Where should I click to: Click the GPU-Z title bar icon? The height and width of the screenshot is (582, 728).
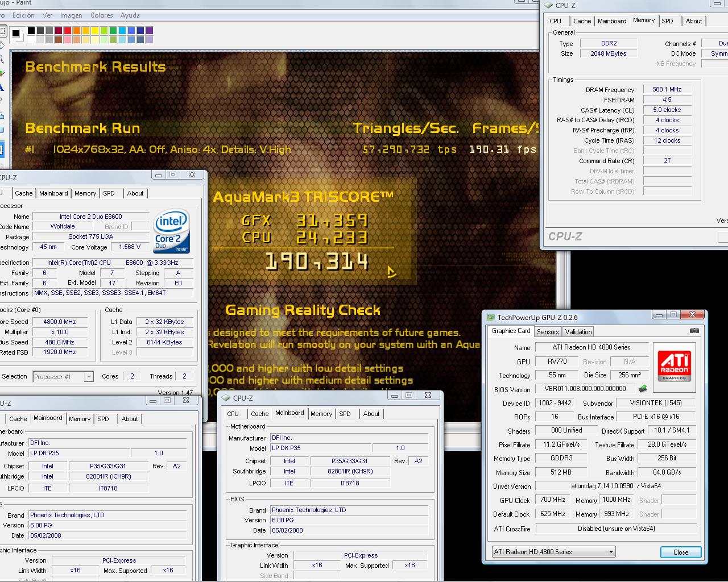point(490,318)
